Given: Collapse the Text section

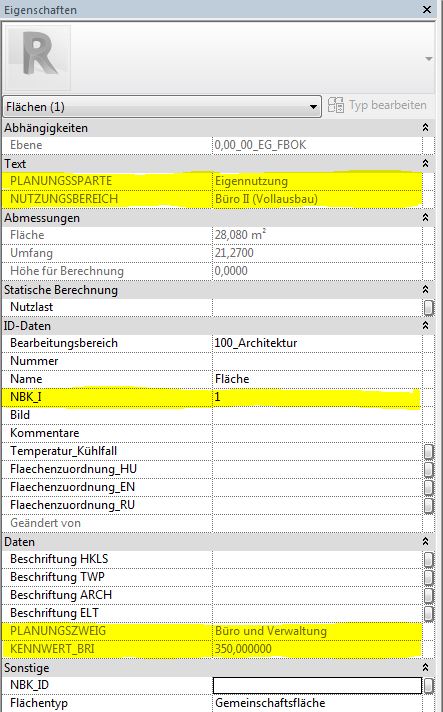Looking at the screenshot, I should [425, 163].
